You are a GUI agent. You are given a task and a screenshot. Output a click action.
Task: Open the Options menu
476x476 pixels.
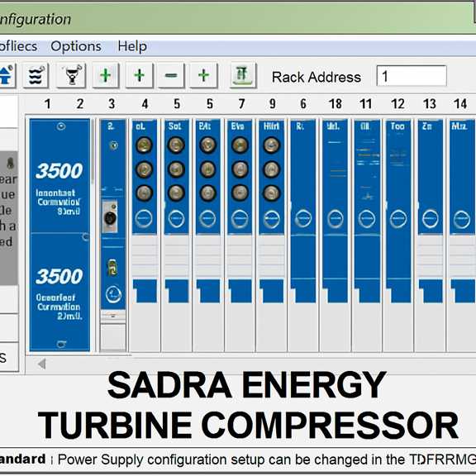pos(76,46)
